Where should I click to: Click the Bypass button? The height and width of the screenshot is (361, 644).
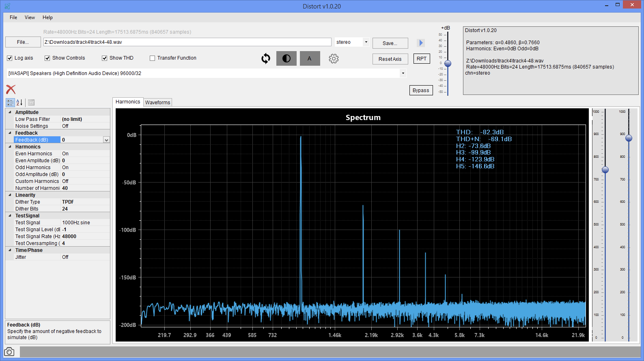click(x=421, y=90)
